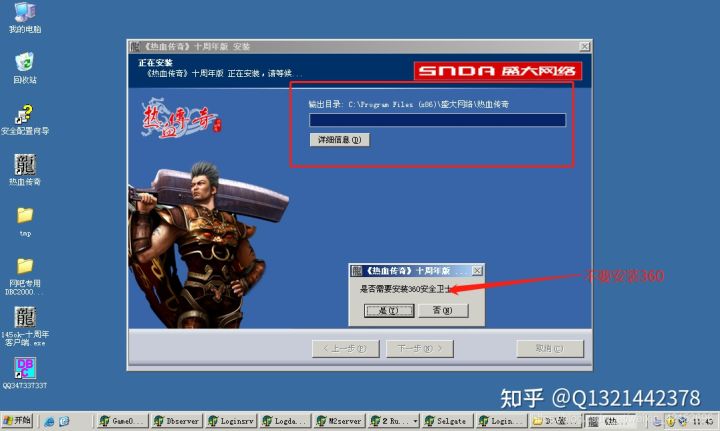Open the 开始 Start menu

coord(17,421)
